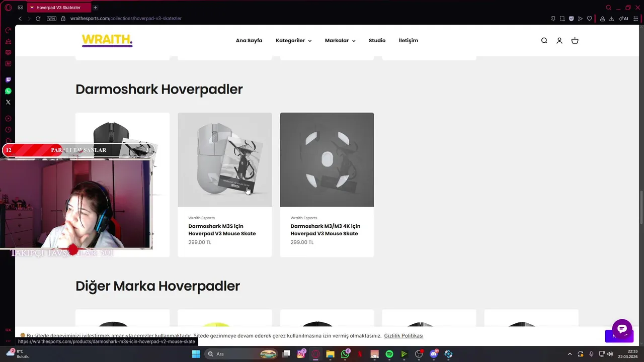Viewport: 644px width, 362px height.
Task: Click Darmoshark M3/M3 4K için Hoverpad title
Action: 325,230
